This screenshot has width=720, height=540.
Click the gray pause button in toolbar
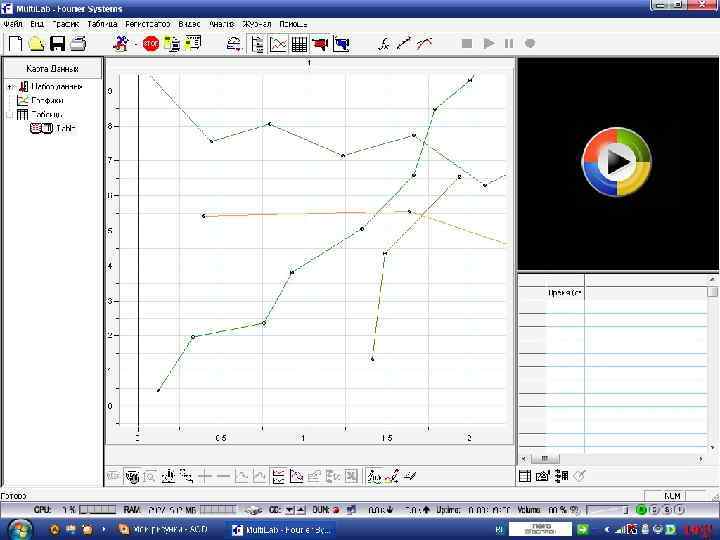(x=509, y=43)
